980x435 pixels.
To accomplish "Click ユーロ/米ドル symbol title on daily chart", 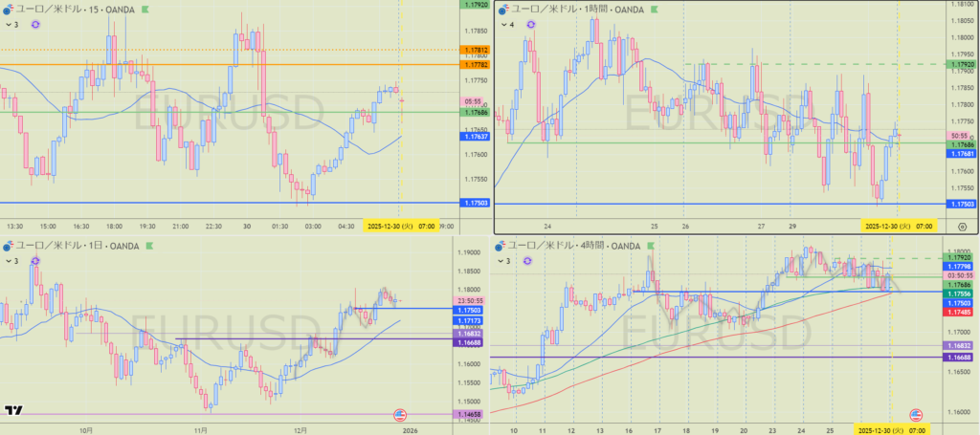I will point(48,246).
